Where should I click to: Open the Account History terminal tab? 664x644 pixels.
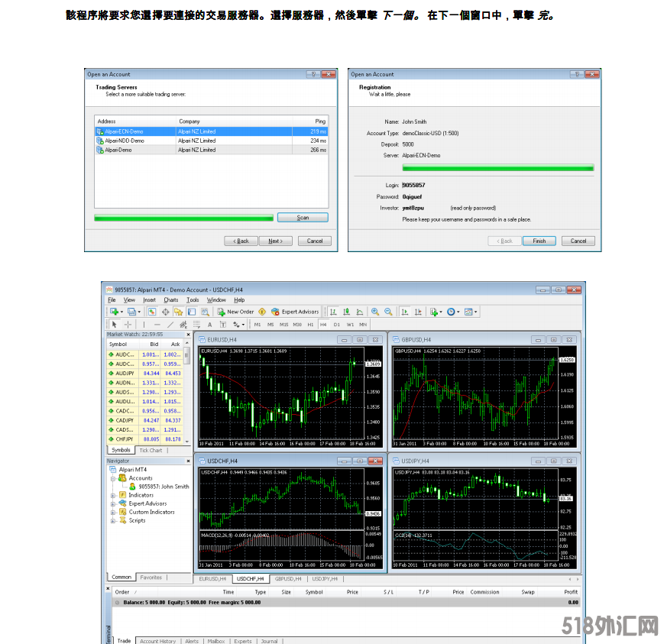(x=157, y=641)
